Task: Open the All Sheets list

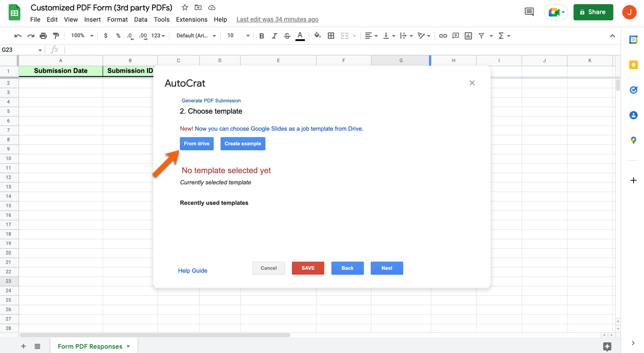Action: point(37,346)
